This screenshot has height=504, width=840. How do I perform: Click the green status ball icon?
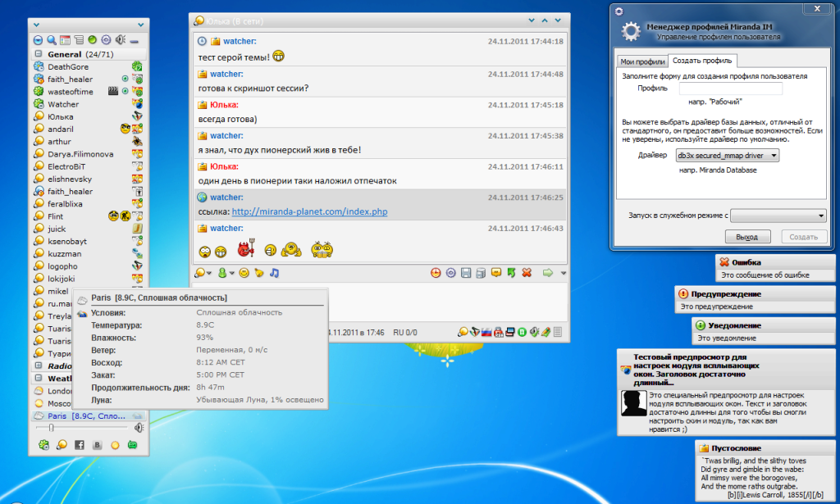point(92,39)
